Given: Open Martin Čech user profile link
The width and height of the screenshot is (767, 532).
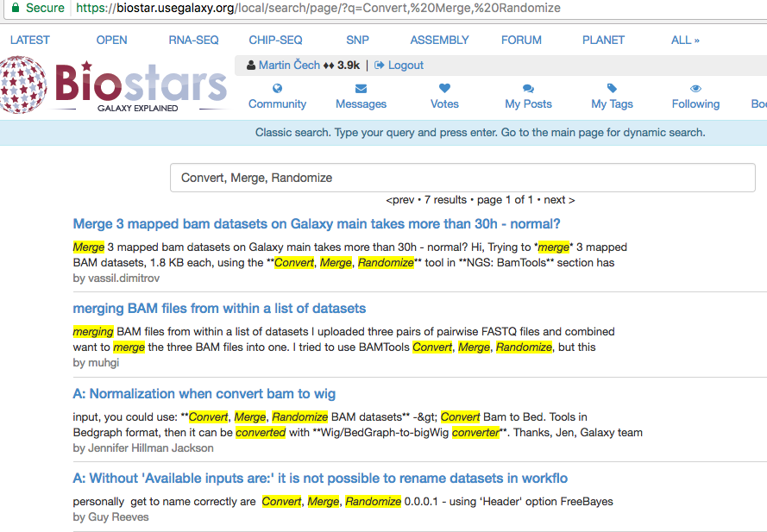Looking at the screenshot, I should [289, 65].
